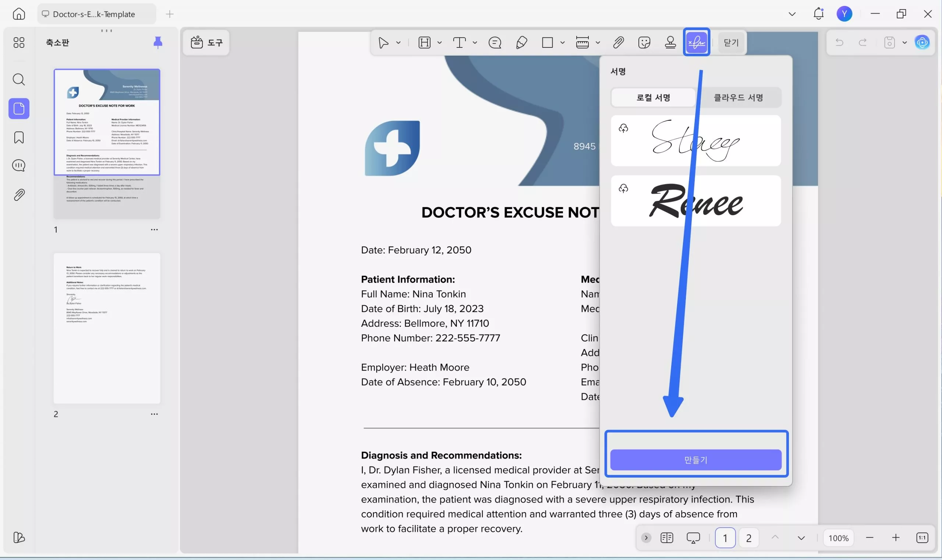The height and width of the screenshot is (560, 942).
Task: Open the AI assistant icon
Action: 922,42
